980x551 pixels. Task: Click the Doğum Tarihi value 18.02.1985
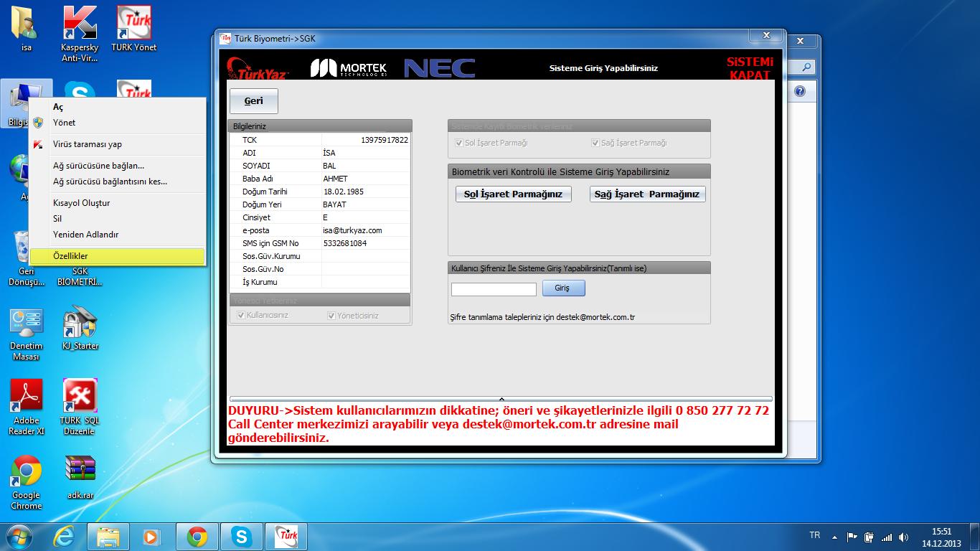pos(344,192)
